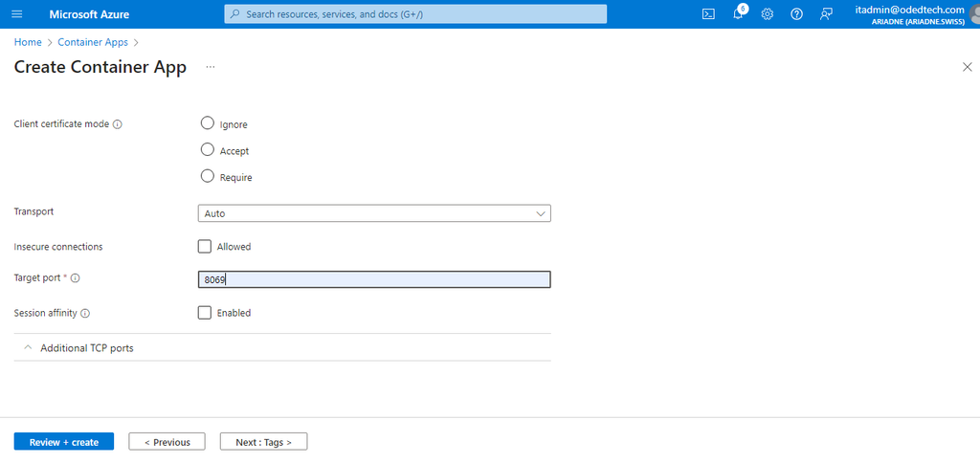
Task: Open the account avatar menu
Action: tap(975, 14)
